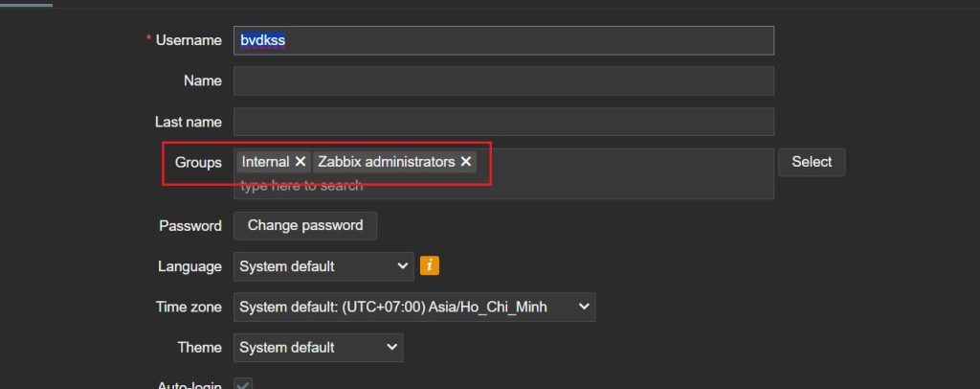Image resolution: width=980 pixels, height=389 pixels.
Task: Click the Groups field label
Action: [198, 163]
